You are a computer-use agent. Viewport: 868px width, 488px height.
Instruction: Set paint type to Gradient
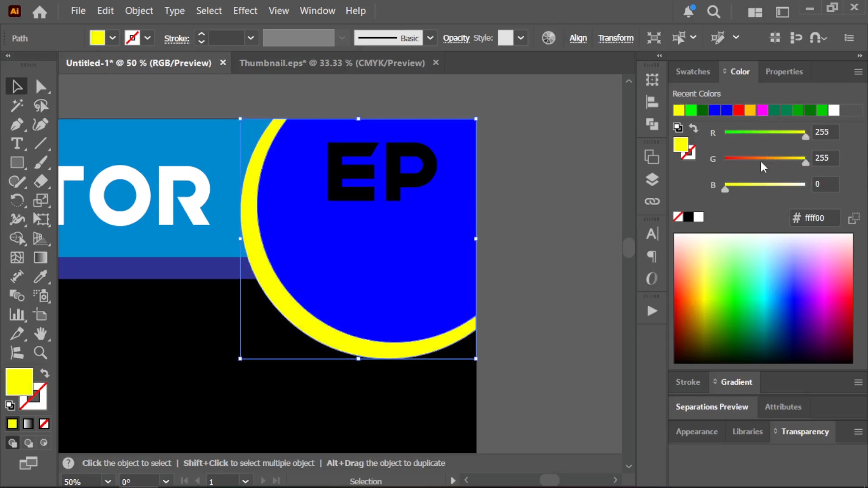pyautogui.click(x=28, y=424)
